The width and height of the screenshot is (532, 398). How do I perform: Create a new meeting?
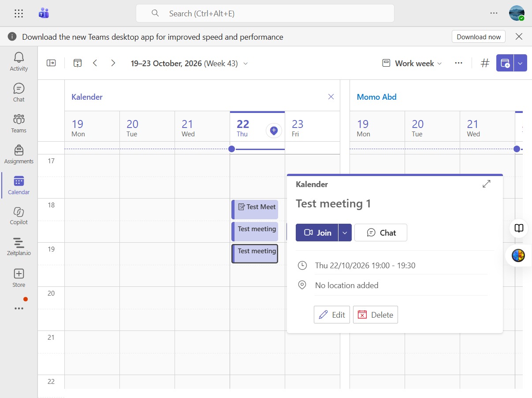tap(505, 63)
